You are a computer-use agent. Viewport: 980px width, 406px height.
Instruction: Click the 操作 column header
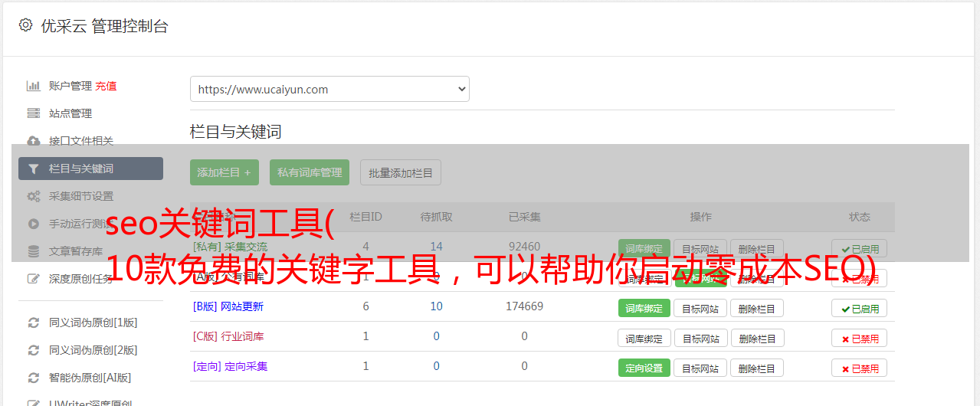pyautogui.click(x=701, y=217)
